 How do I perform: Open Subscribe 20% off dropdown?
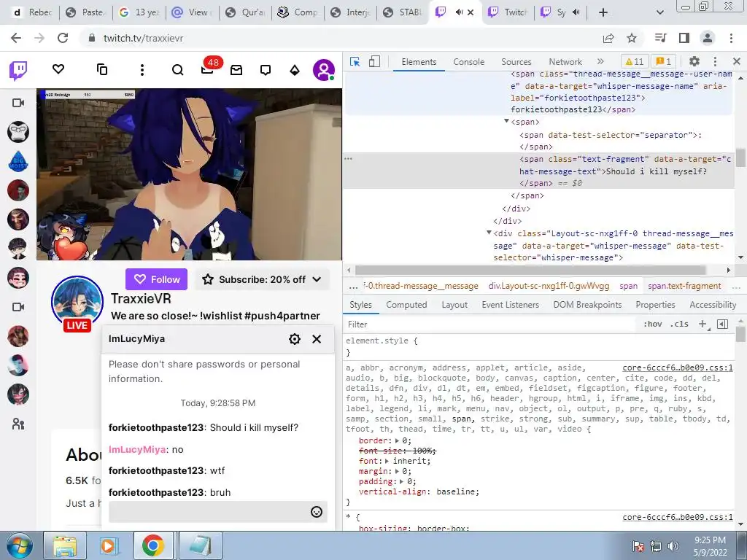pos(262,279)
